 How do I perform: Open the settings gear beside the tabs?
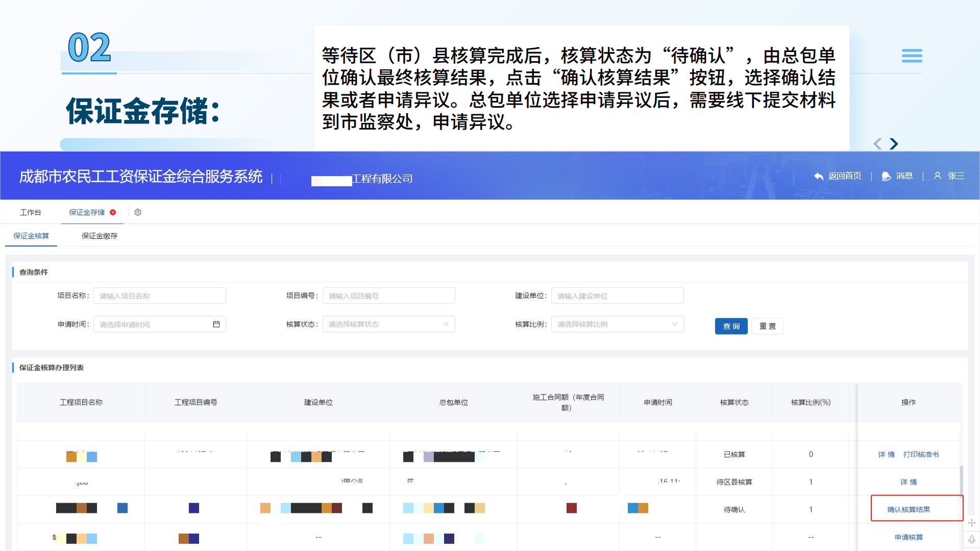tap(137, 212)
